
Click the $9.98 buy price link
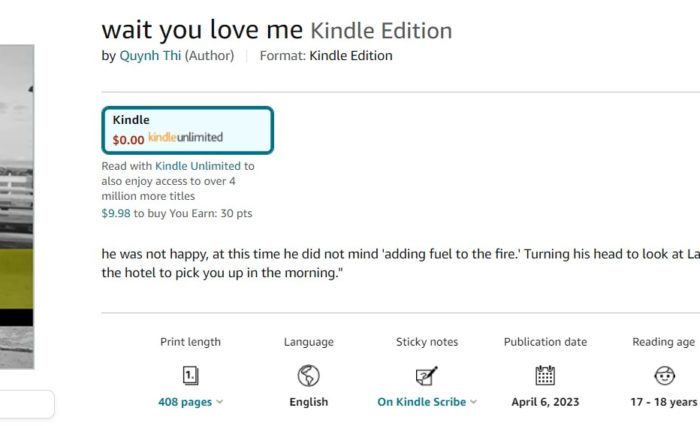(x=116, y=214)
